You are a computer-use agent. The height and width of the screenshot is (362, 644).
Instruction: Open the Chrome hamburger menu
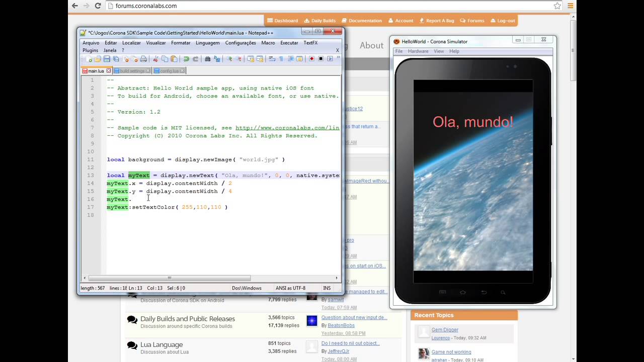point(571,6)
